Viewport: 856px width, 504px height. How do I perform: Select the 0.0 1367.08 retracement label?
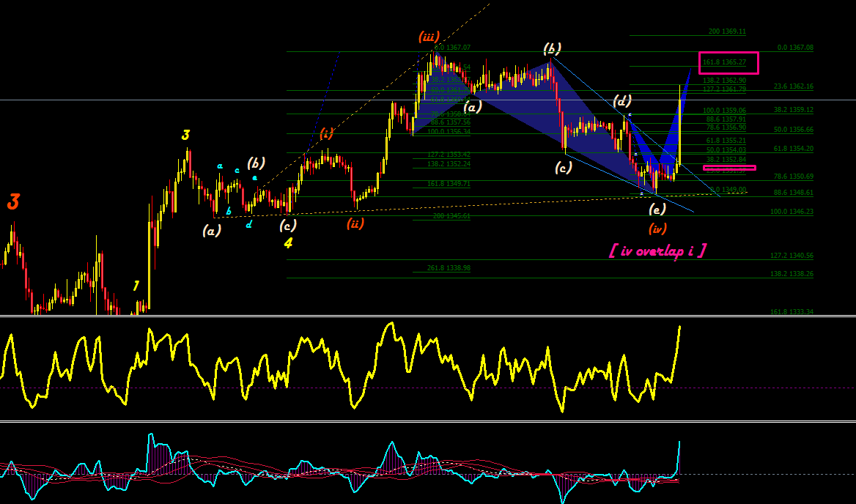(795, 48)
